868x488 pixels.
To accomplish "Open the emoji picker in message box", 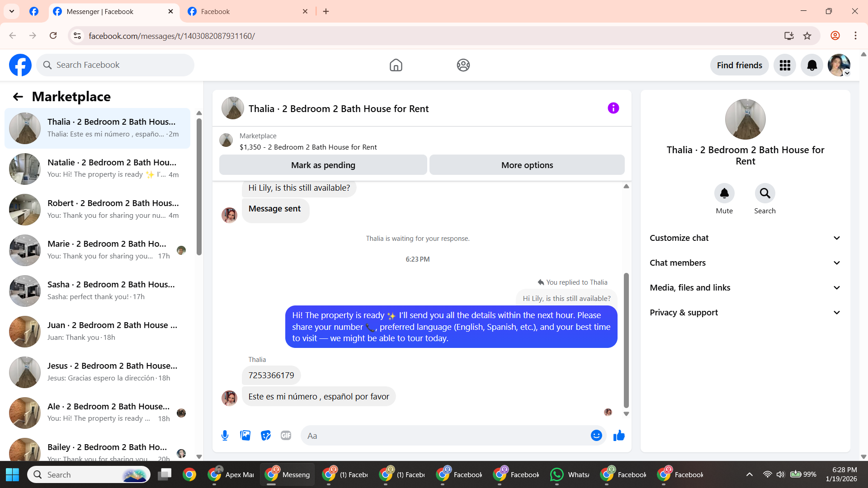I will point(596,436).
